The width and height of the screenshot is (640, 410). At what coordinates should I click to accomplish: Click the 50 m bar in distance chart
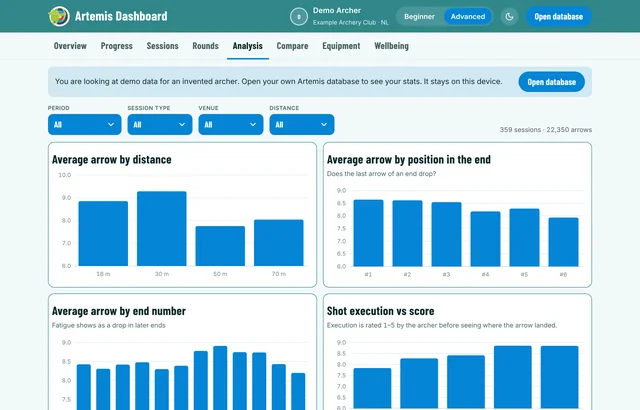pos(220,246)
